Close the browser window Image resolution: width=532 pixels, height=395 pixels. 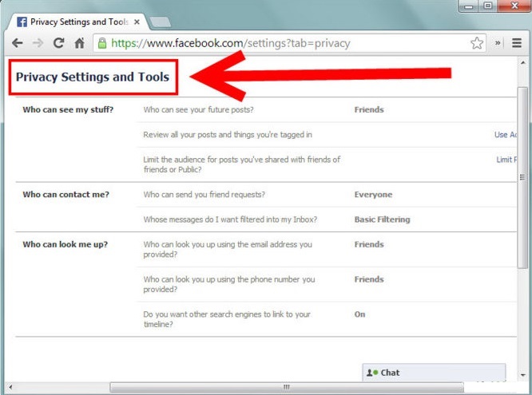click(514, 6)
